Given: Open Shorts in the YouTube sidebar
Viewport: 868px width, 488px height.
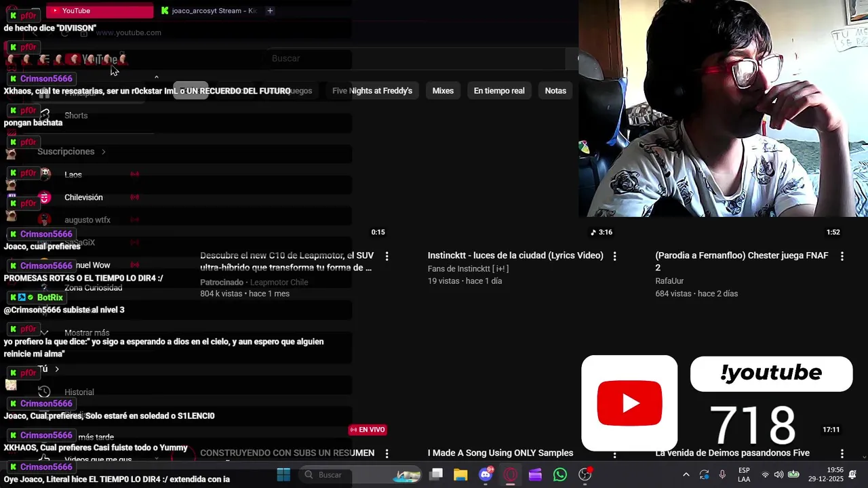Looking at the screenshot, I should click(76, 116).
